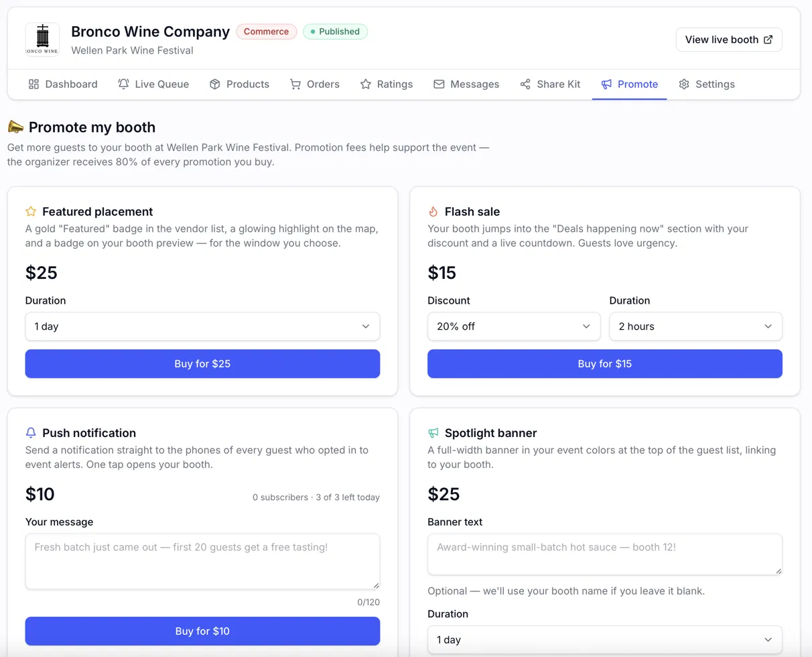Click the Buy for $10 button
This screenshot has height=657, width=812.
tap(202, 631)
